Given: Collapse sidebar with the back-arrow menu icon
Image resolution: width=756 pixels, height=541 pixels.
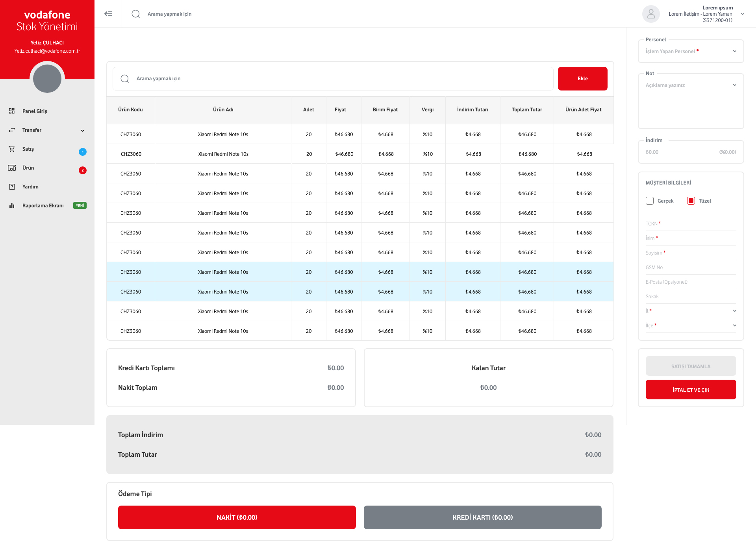Looking at the screenshot, I should tap(108, 14).
